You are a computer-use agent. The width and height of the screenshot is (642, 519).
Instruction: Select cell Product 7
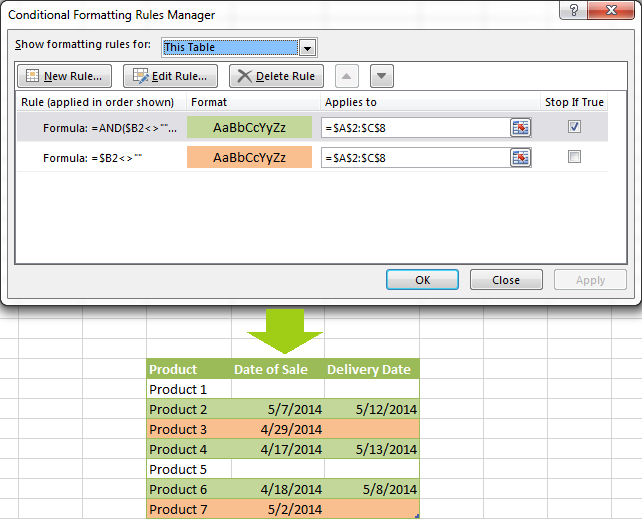pos(189,509)
